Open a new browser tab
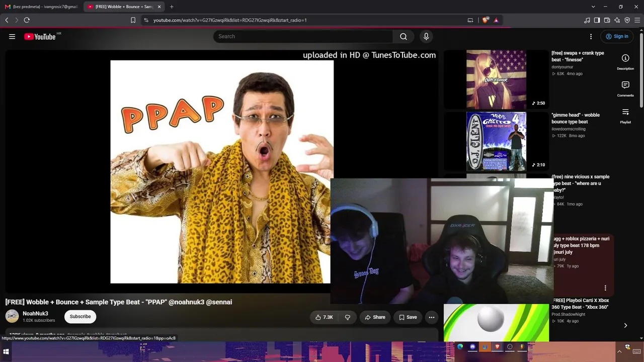Image resolution: width=644 pixels, height=362 pixels. [172, 7]
